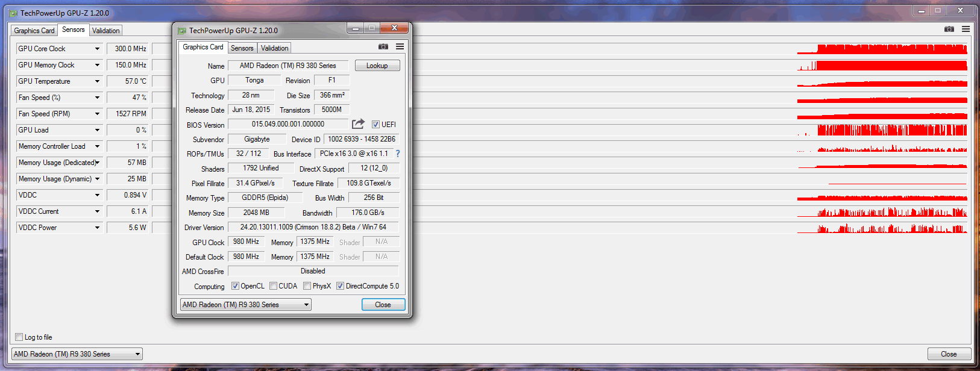Toggle the DirectCompute 5.0 checkbox
Screen dimensions: 980x371
340,286
